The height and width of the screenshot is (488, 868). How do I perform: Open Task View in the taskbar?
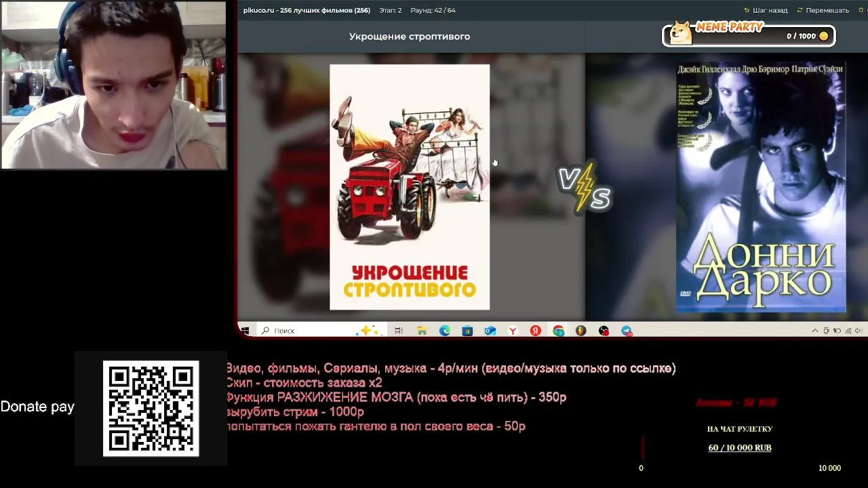pyautogui.click(x=399, y=331)
